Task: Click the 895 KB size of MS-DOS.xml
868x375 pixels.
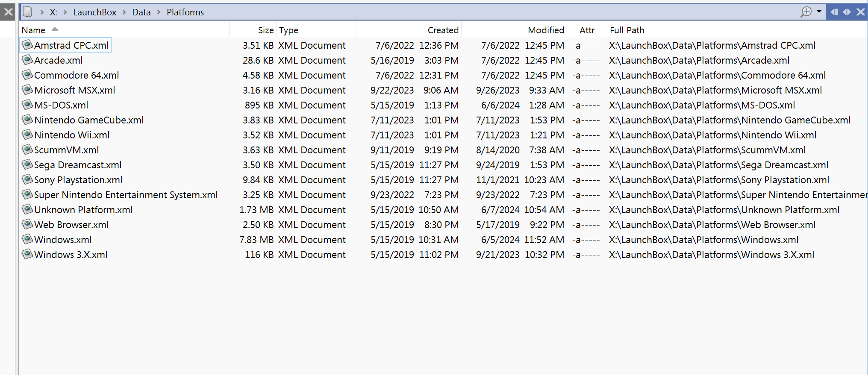Action: 259,105
